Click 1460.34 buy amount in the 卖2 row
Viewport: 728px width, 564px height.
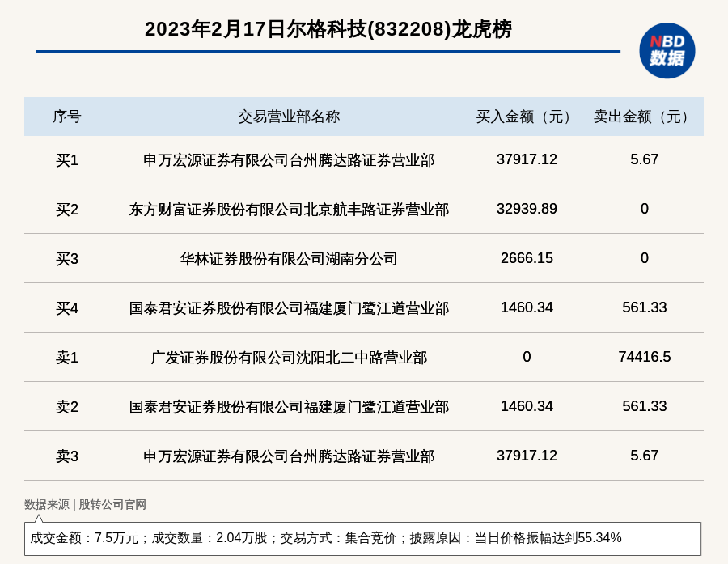click(527, 405)
